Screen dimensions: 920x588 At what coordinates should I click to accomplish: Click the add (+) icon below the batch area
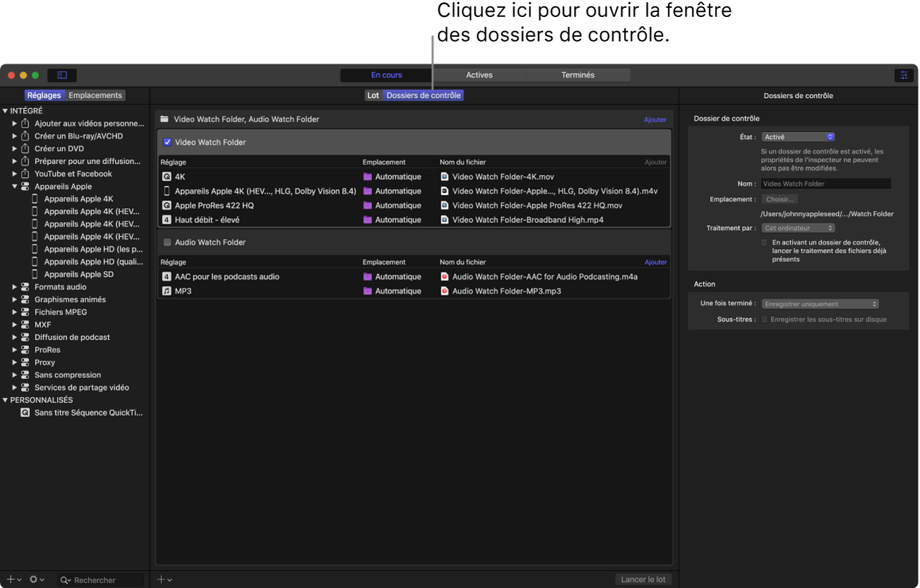point(162,580)
